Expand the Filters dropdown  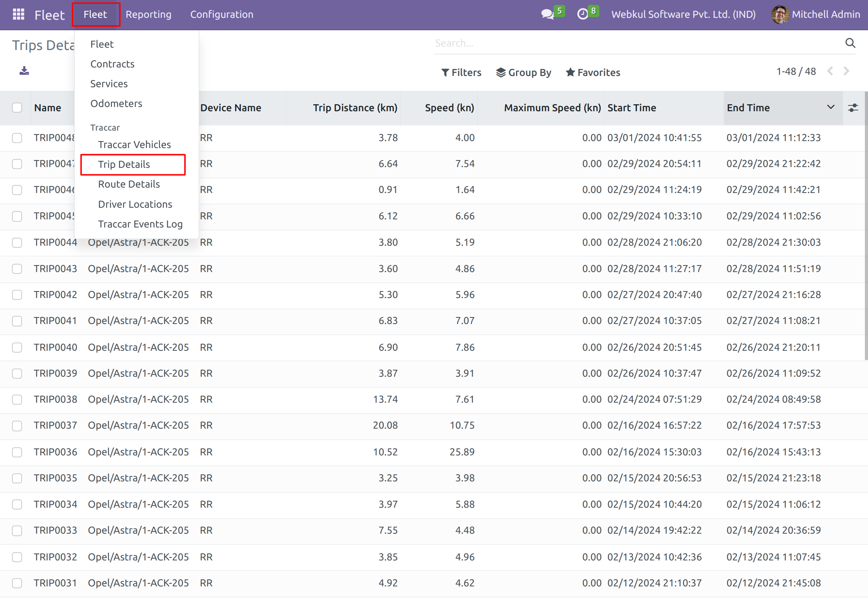(461, 72)
